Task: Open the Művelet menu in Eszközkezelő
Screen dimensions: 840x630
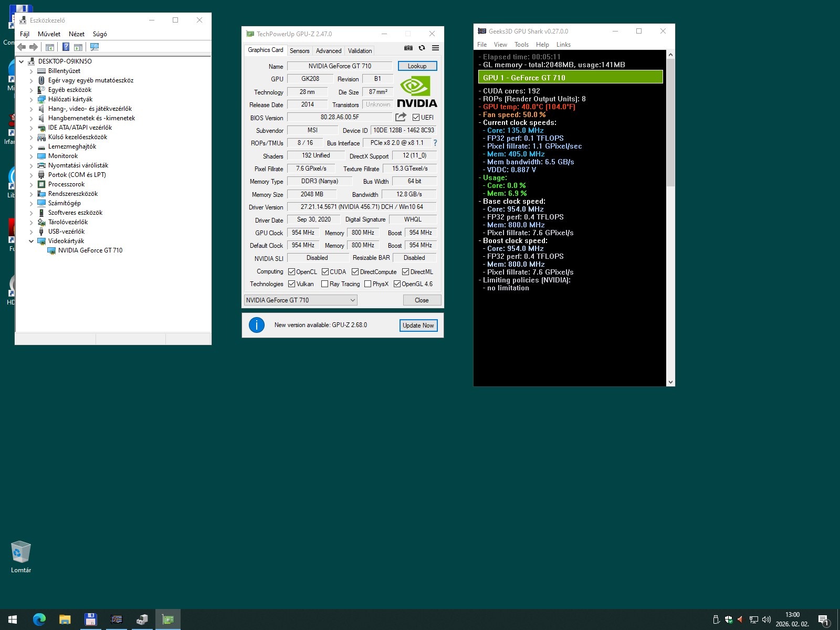Action: [49, 34]
